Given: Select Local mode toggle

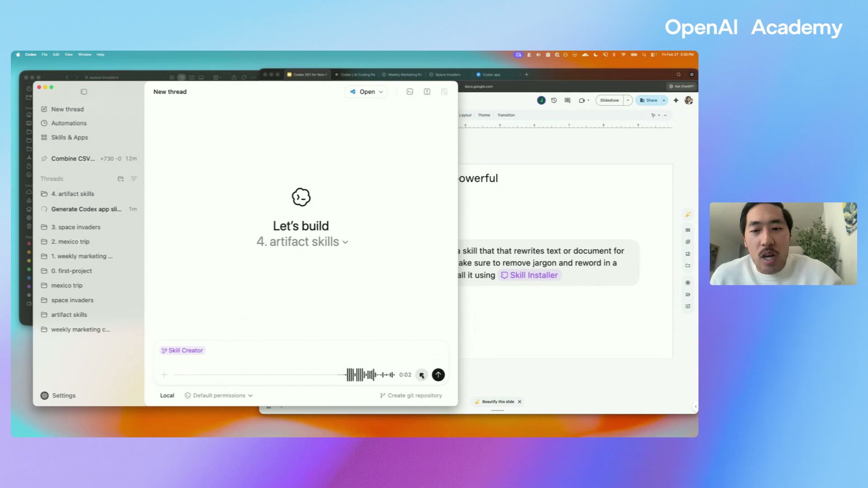Looking at the screenshot, I should 167,395.
